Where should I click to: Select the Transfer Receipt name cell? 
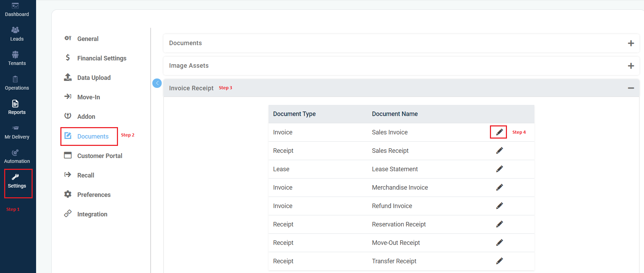(x=394, y=261)
